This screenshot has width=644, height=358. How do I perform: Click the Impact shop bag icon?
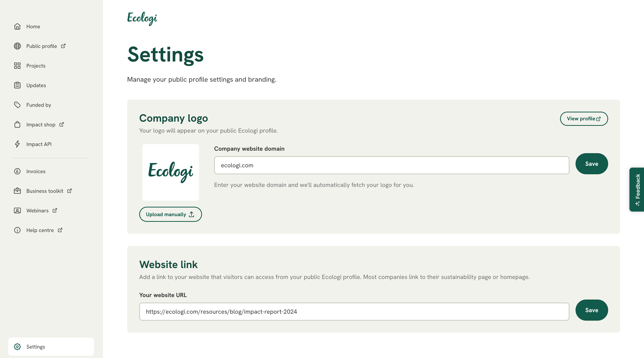click(17, 124)
